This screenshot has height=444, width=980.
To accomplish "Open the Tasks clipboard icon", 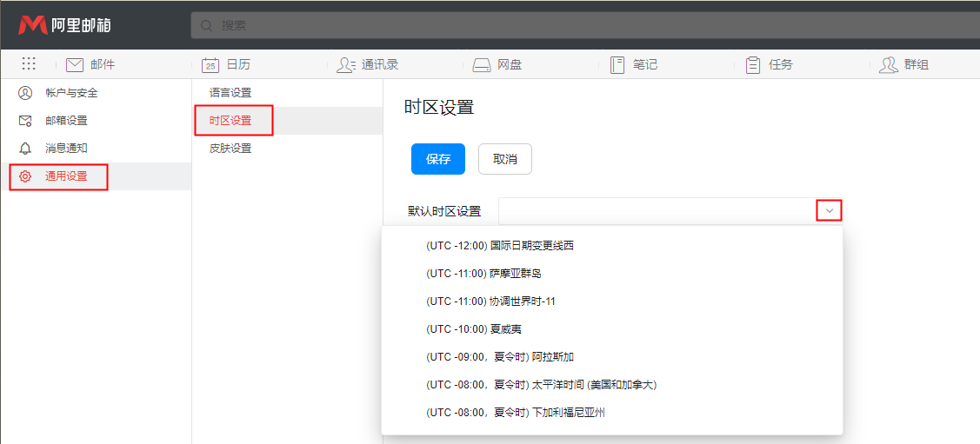I will pyautogui.click(x=753, y=64).
